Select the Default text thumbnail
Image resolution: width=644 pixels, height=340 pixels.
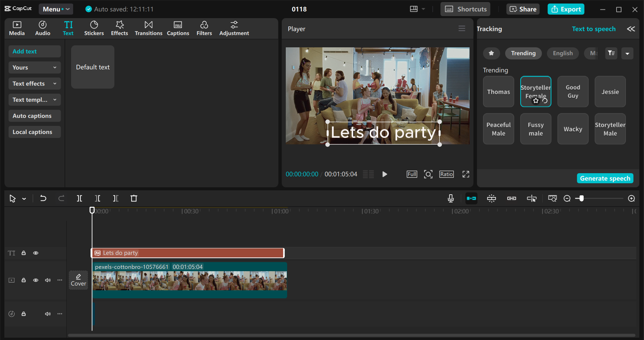click(x=93, y=67)
